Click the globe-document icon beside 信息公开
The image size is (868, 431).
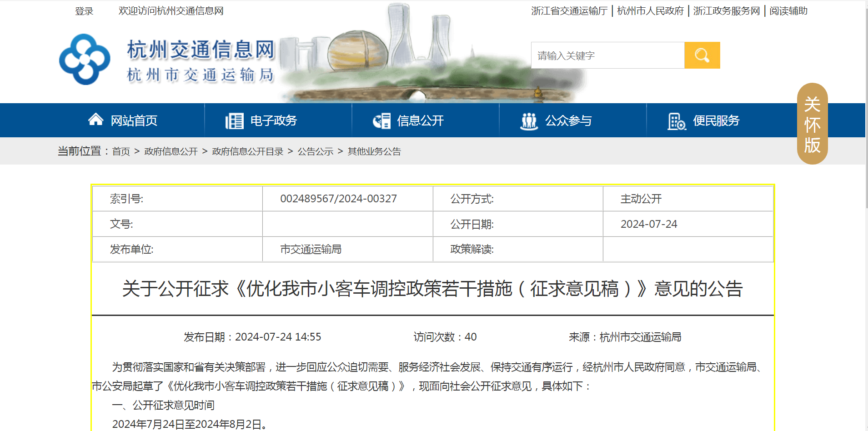381,121
